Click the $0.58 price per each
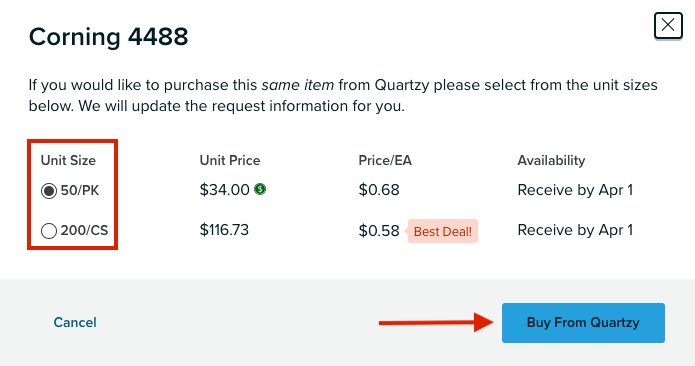Image resolution: width=695 pixels, height=366 pixels. (379, 230)
